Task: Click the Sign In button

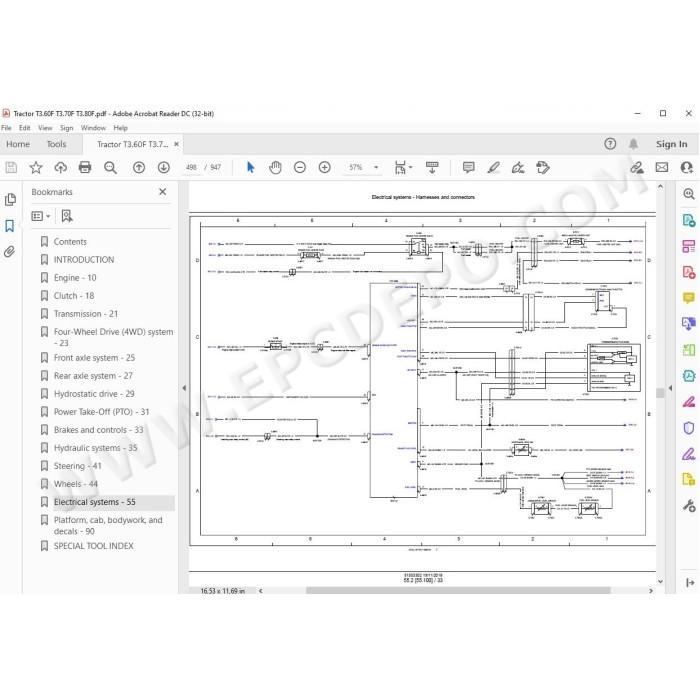Action: coord(671,144)
